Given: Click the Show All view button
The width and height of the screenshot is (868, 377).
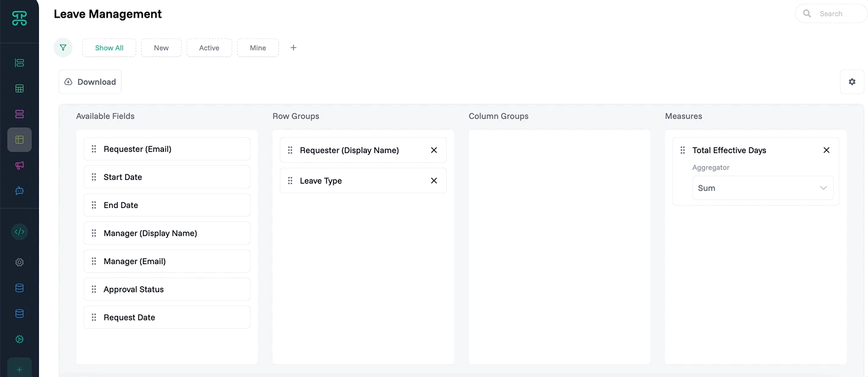Looking at the screenshot, I should pos(109,48).
